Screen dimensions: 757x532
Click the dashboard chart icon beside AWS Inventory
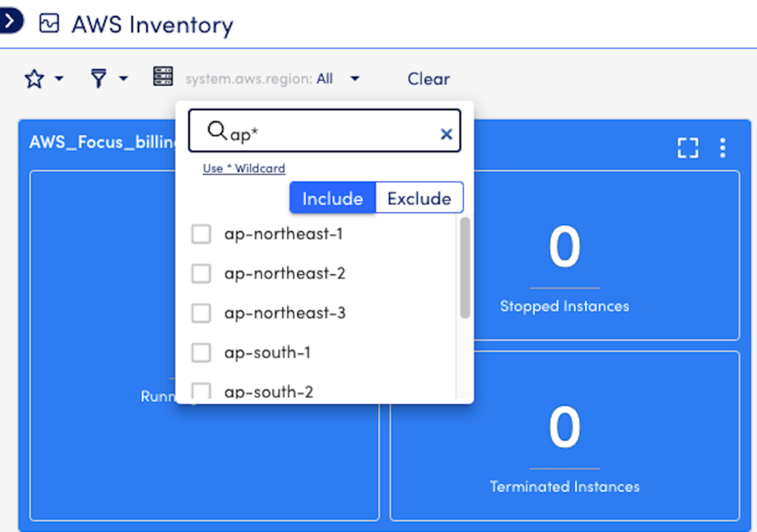[x=50, y=23]
